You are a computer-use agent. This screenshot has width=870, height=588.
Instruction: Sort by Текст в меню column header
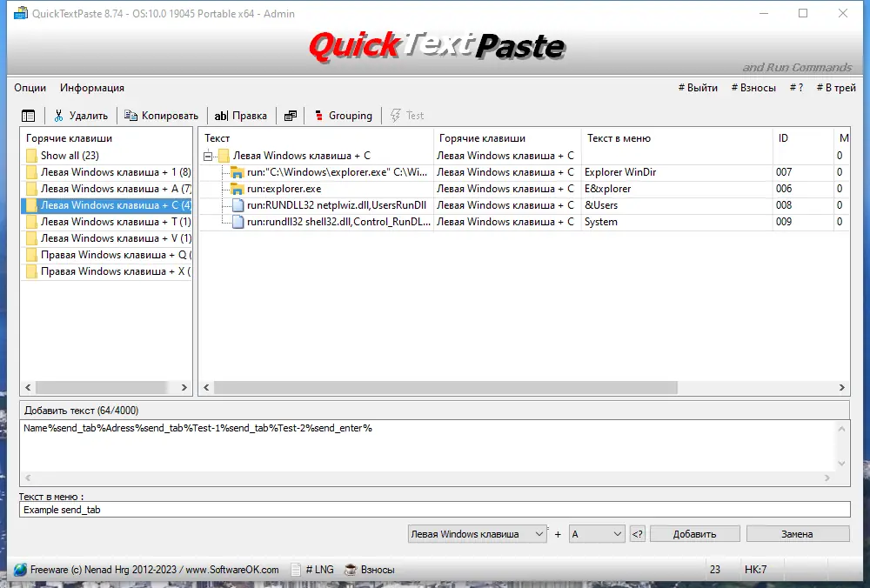[x=677, y=138]
